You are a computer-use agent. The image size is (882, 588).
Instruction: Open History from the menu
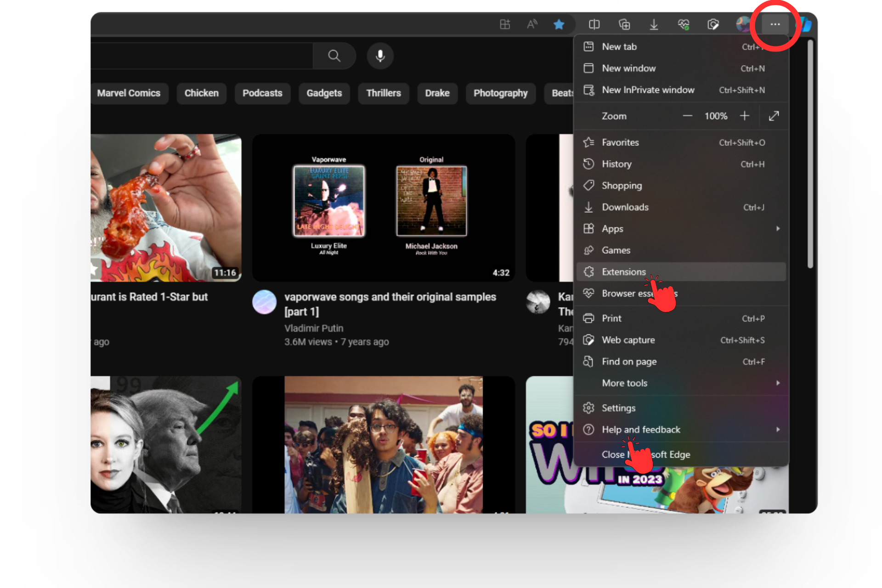pyautogui.click(x=616, y=164)
